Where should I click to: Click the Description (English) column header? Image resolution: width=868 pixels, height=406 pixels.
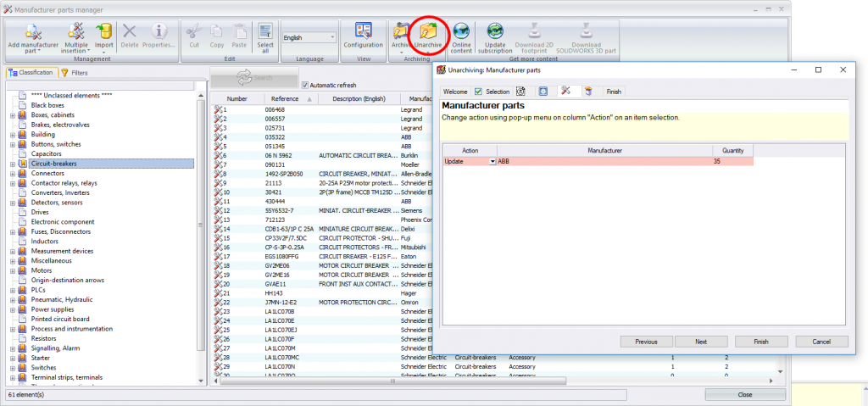click(359, 98)
